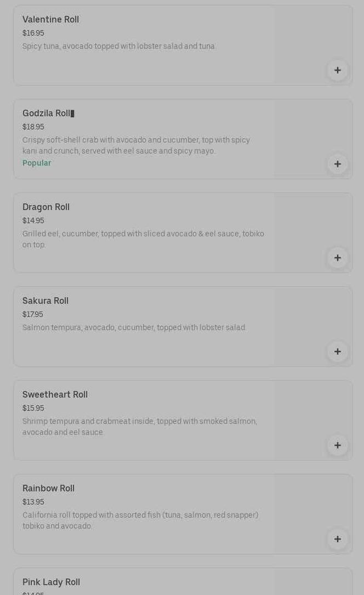
Task: Add Rainbow Roll with the plus icon
Action: click(x=337, y=539)
